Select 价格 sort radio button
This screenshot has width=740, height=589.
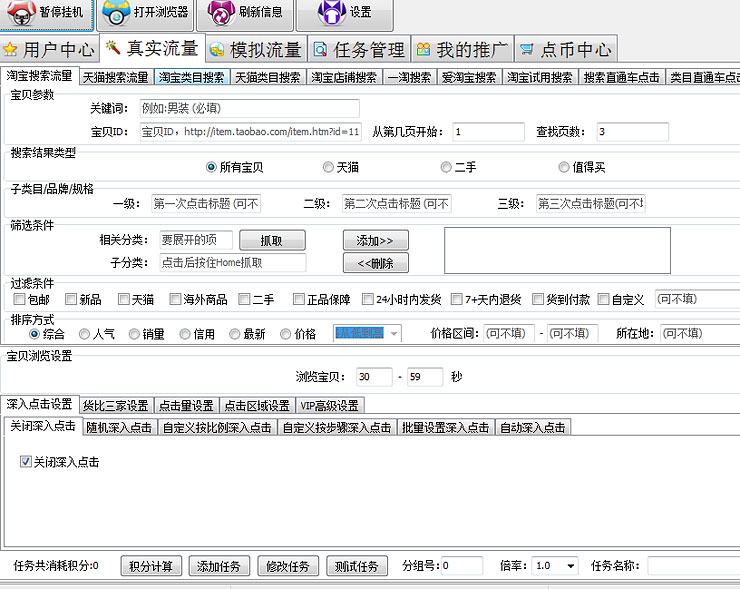click(285, 334)
